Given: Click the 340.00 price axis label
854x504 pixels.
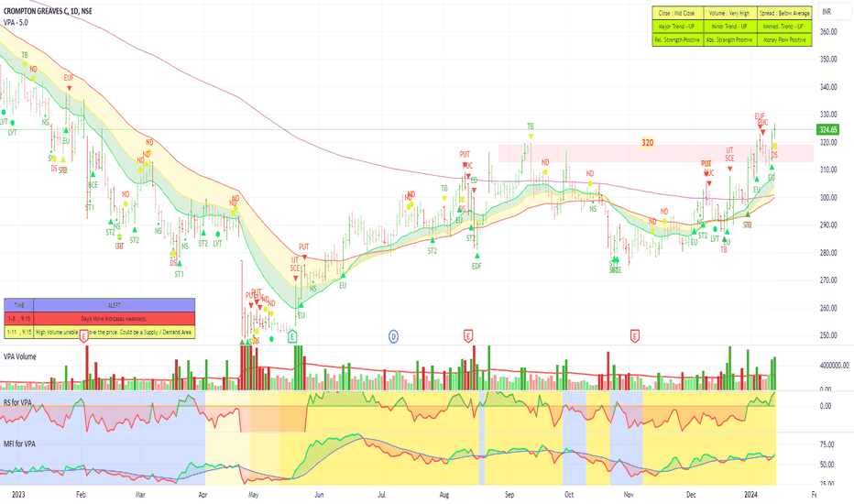Looking at the screenshot, I should click(x=828, y=87).
